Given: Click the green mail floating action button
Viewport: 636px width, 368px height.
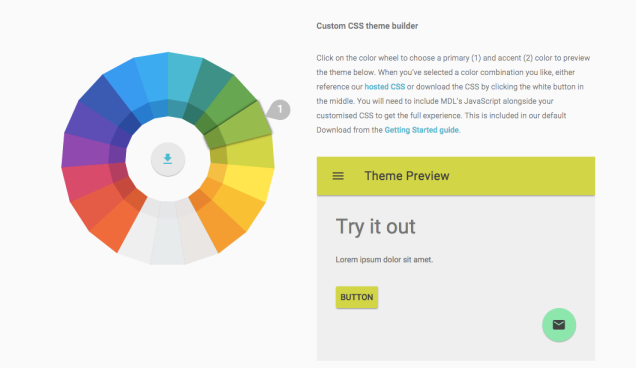Looking at the screenshot, I should click(559, 325).
